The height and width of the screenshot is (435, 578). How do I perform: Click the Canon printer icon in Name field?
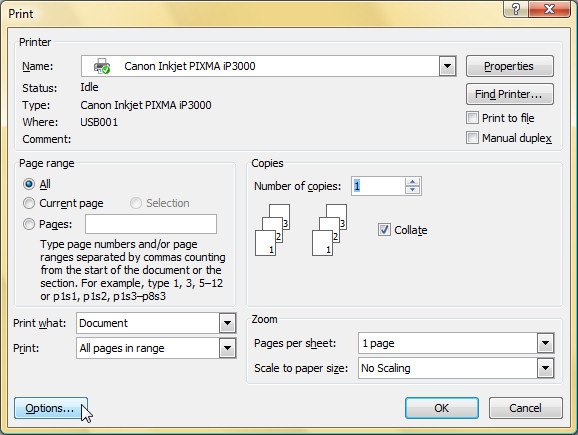pyautogui.click(x=102, y=66)
